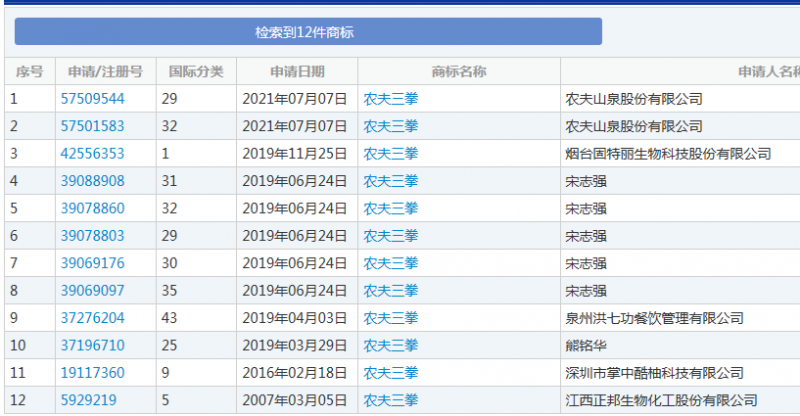Open registration number 39088908
Viewport: 800px width, 416px height.
pyautogui.click(x=92, y=181)
